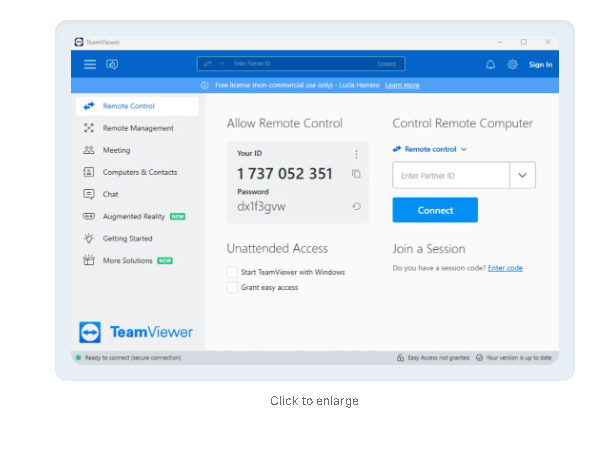
Task: Click the Enter code link
Action: tap(505, 268)
